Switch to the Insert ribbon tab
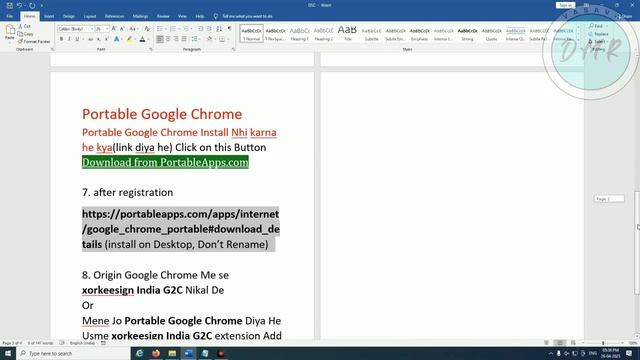 49,16
